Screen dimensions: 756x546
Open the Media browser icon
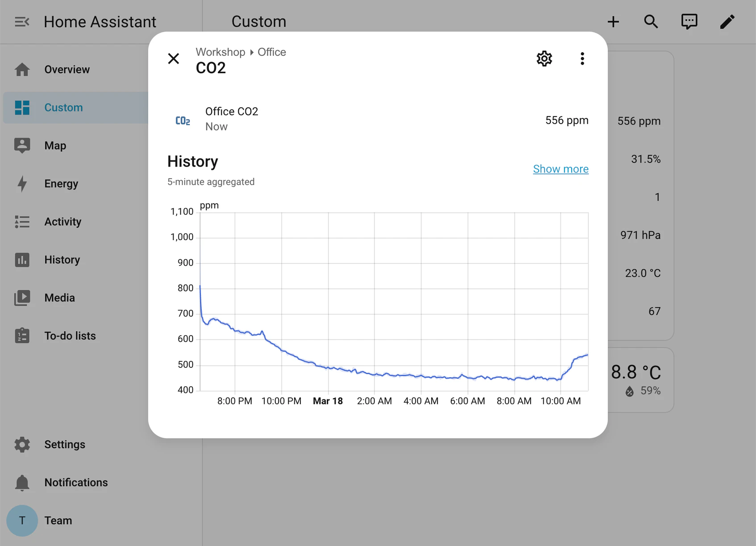click(22, 297)
